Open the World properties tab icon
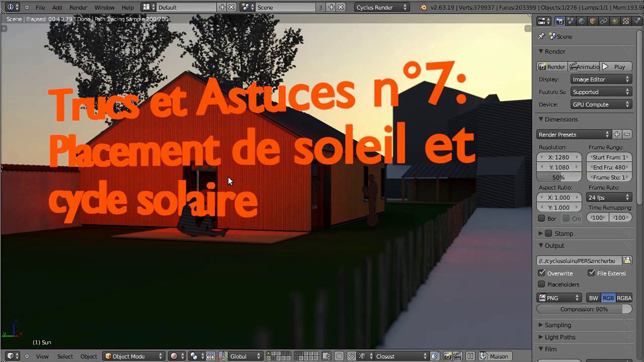The image size is (644, 362). (x=581, y=21)
